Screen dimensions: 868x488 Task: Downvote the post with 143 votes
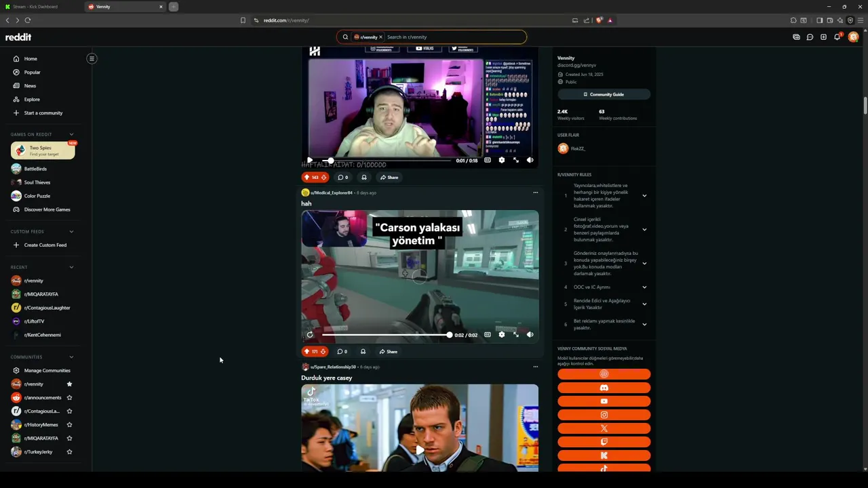point(323,178)
